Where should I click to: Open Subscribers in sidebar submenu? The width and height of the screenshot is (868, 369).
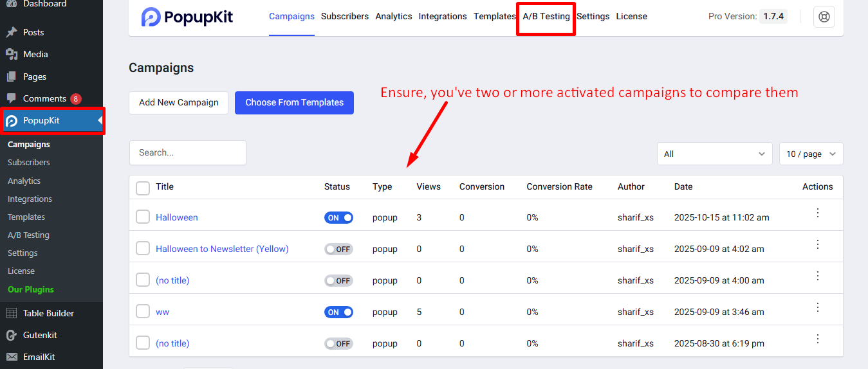(29, 163)
